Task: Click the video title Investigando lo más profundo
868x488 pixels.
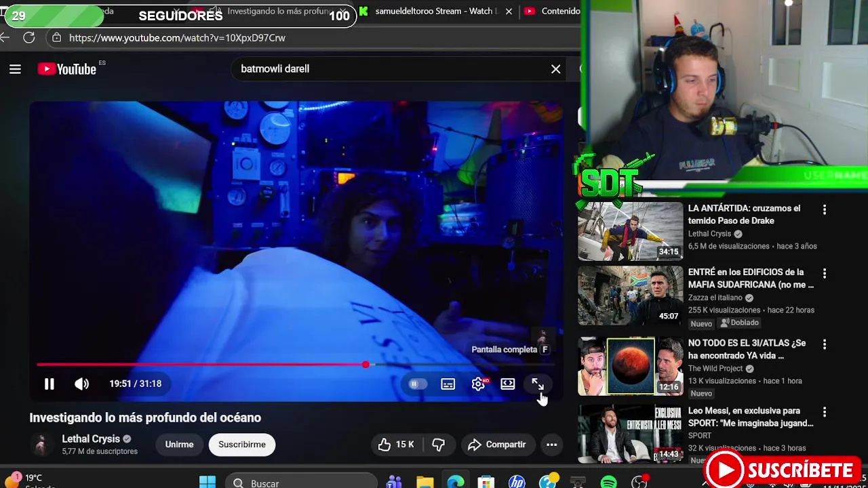Action: (145, 418)
